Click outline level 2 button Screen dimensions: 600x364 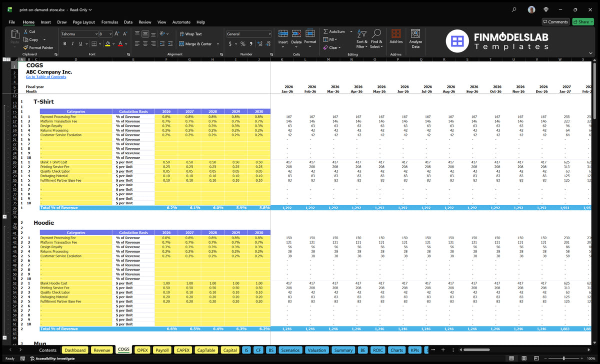tap(8, 59)
